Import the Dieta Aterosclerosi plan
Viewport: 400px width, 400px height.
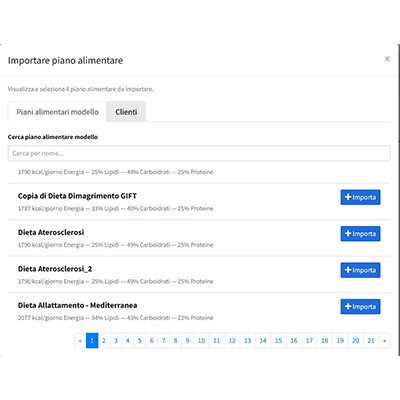coord(360,234)
